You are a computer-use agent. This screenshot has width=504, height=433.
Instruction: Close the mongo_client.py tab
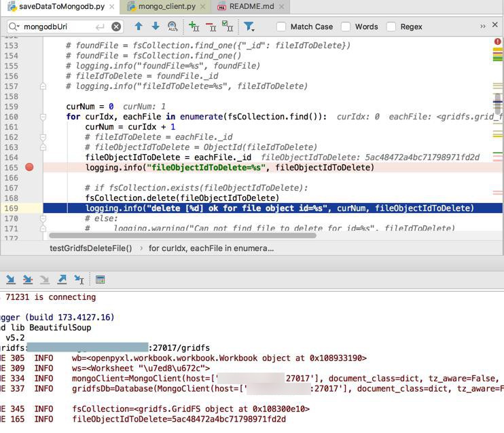(203, 7)
